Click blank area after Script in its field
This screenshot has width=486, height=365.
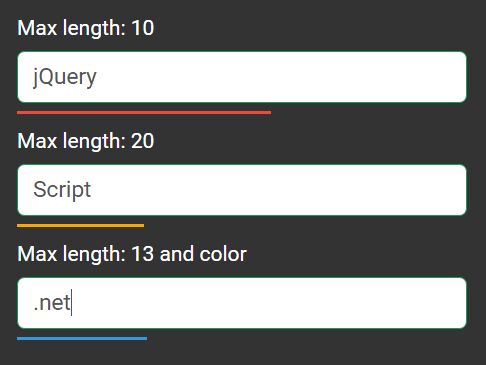[278, 190]
